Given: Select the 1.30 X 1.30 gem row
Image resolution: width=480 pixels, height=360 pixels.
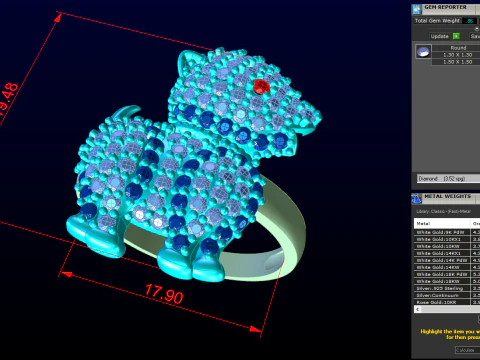Looking at the screenshot, I should coord(456,55).
